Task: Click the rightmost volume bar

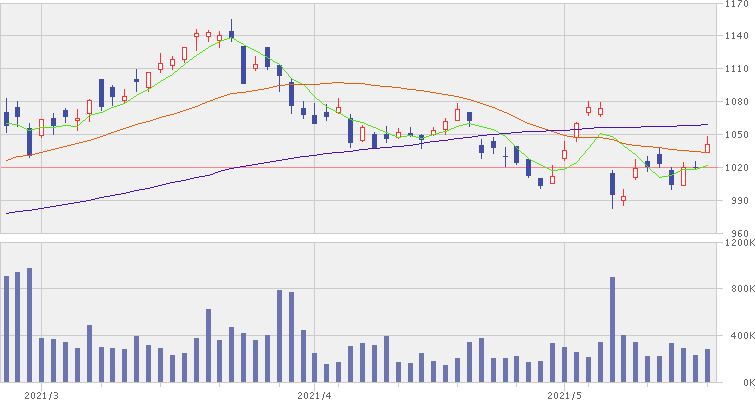Action: click(x=708, y=365)
